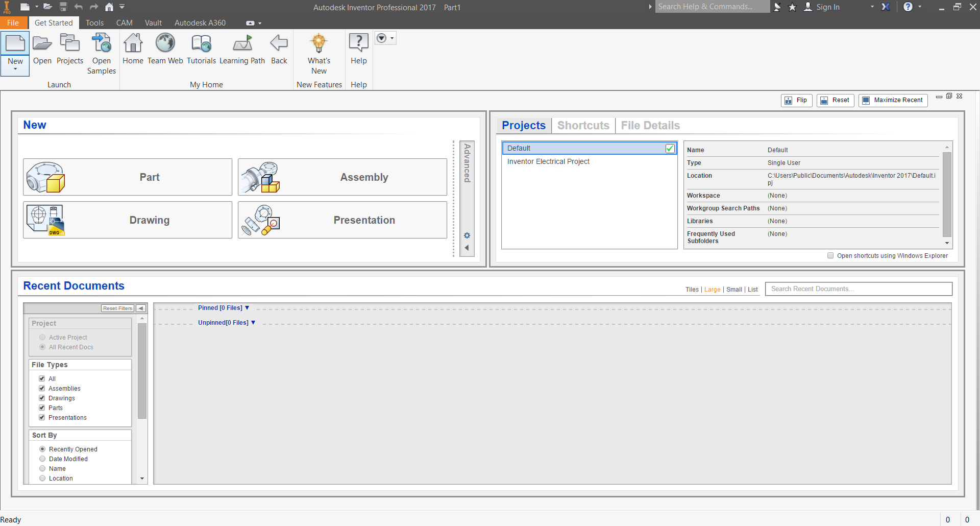The image size is (980, 526).
Task: Open the Help question mark icon in ribbon
Action: [359, 49]
